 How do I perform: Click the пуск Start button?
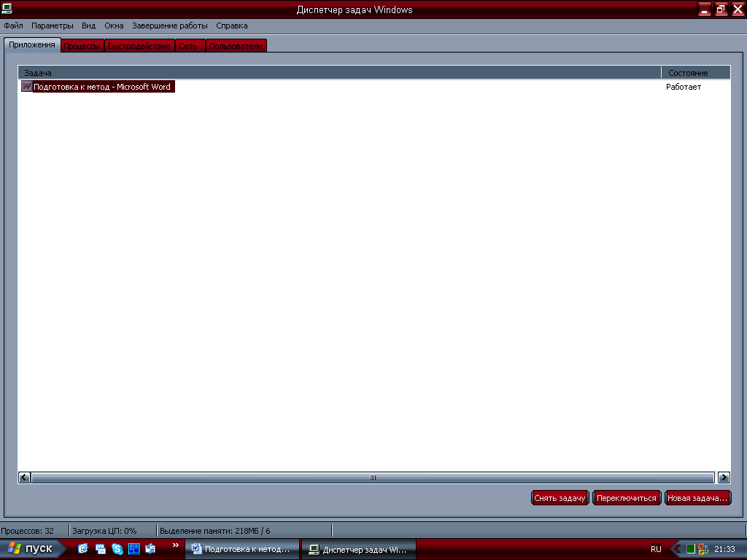(x=31, y=548)
